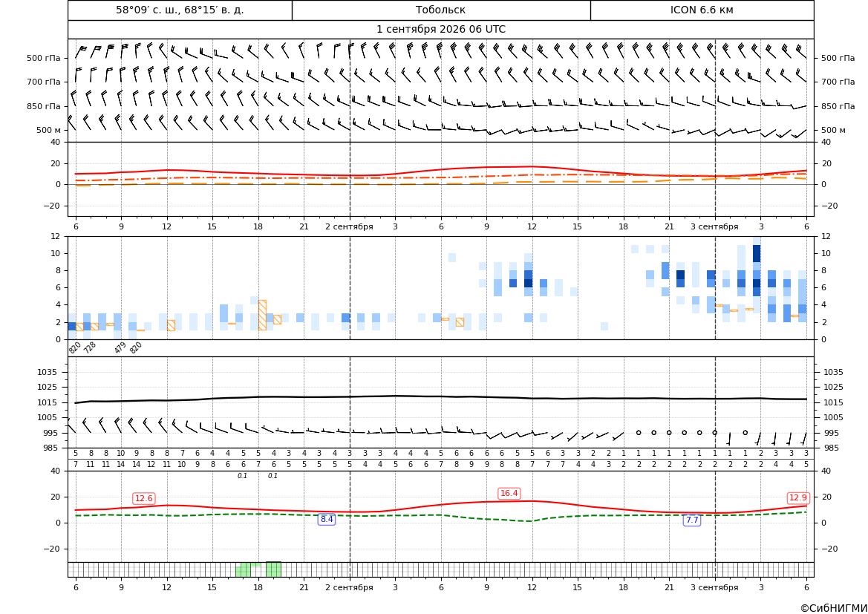868x614 pixels.
Task: Open the ©СибНИГМИ copyright credit
Action: coord(834,608)
